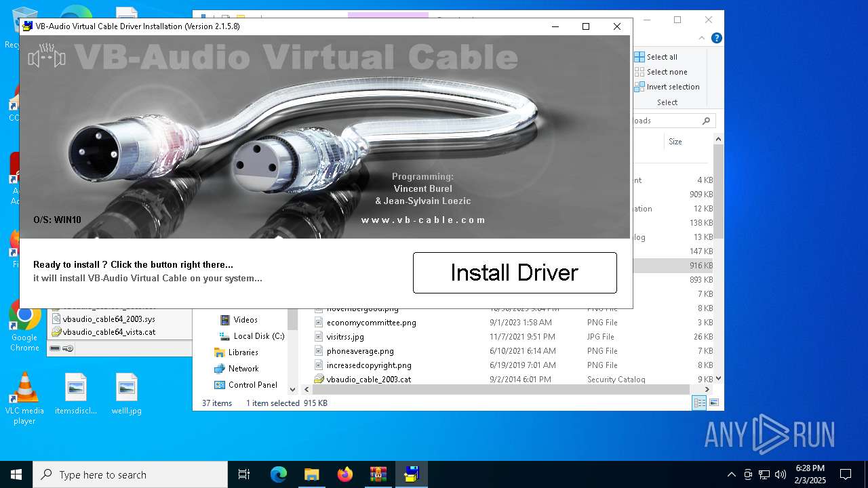This screenshot has height=488, width=868.
Task: Select file phoneaverage.png
Action: pos(360,351)
